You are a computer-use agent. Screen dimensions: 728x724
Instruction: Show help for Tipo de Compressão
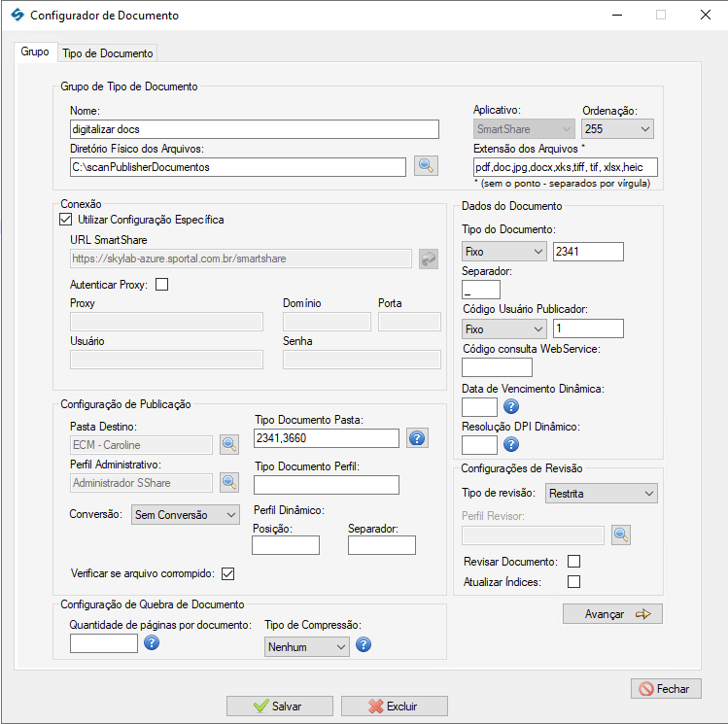(364, 645)
